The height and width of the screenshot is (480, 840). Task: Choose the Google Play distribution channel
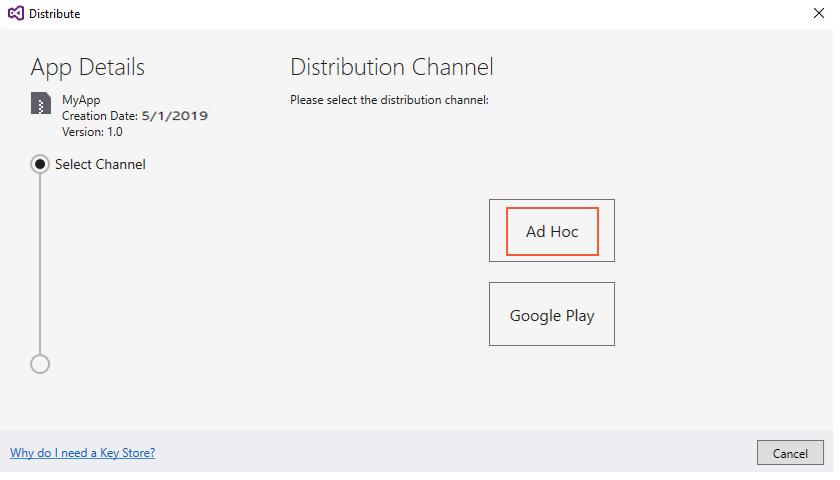tap(552, 314)
